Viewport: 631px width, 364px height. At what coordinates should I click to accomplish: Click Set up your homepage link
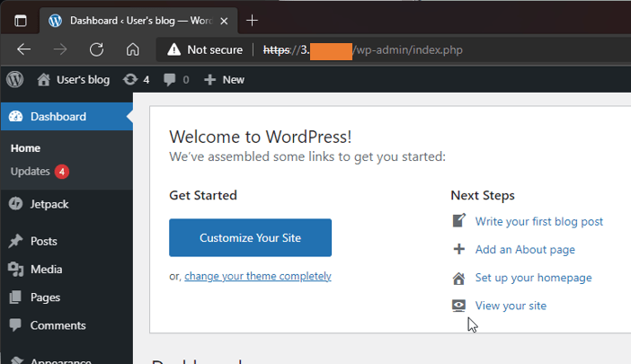coord(533,278)
